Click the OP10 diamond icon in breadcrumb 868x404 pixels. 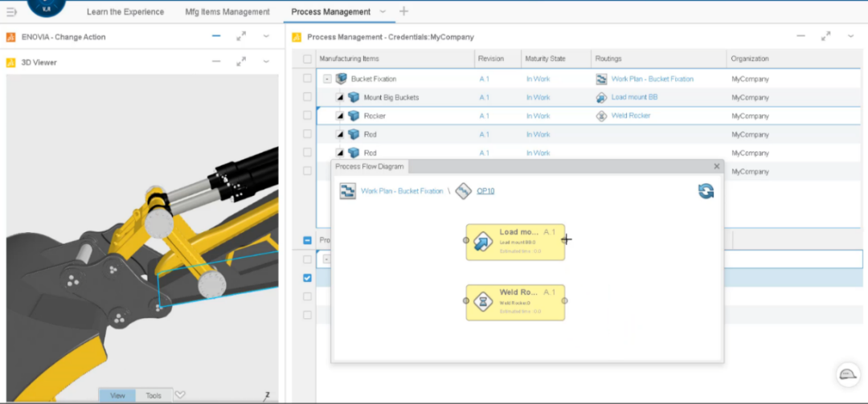coord(464,191)
